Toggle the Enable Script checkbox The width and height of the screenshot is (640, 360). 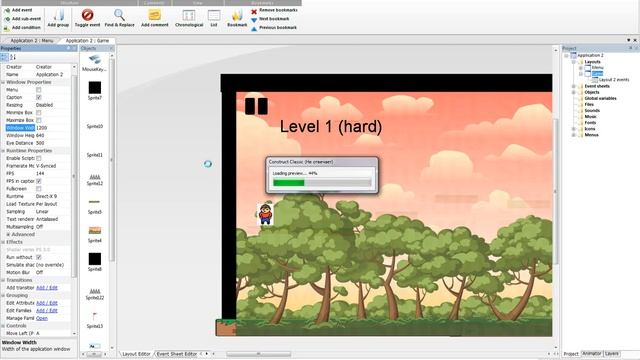[39, 158]
